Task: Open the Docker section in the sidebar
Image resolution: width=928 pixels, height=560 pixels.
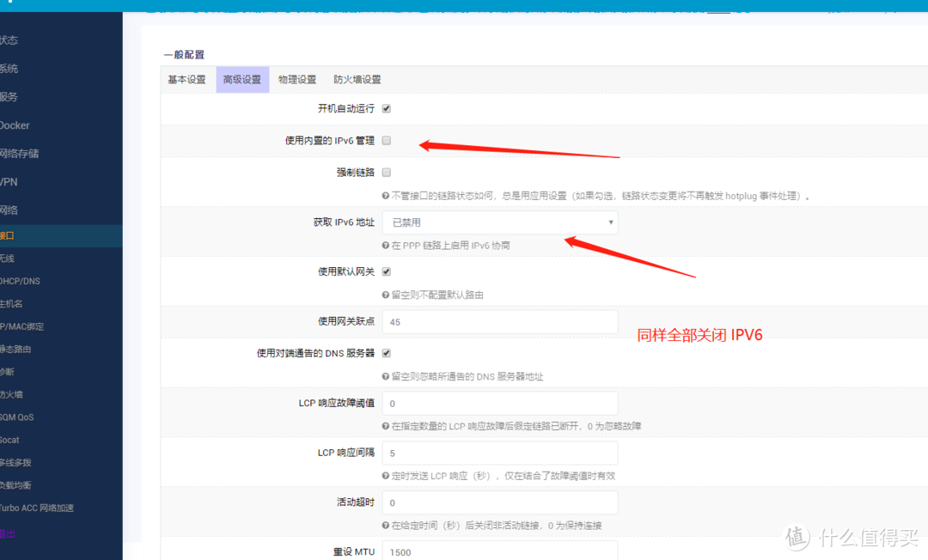Action: click(15, 125)
